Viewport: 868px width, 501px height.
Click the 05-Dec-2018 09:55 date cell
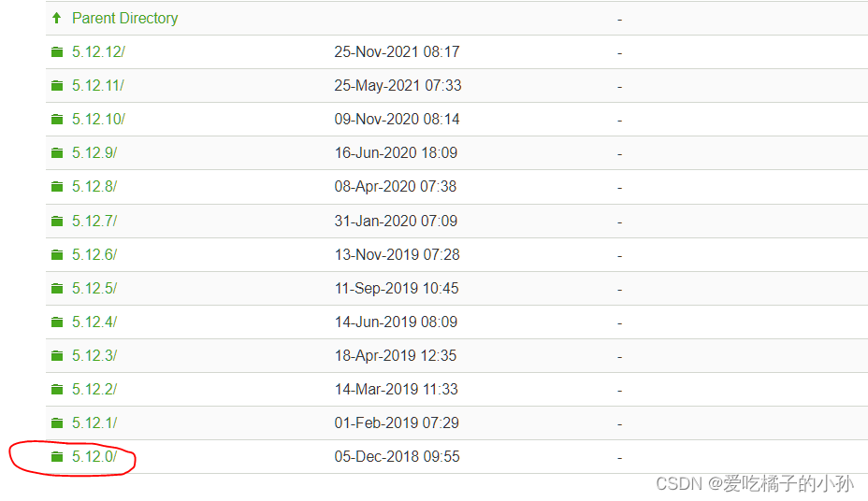click(x=397, y=457)
